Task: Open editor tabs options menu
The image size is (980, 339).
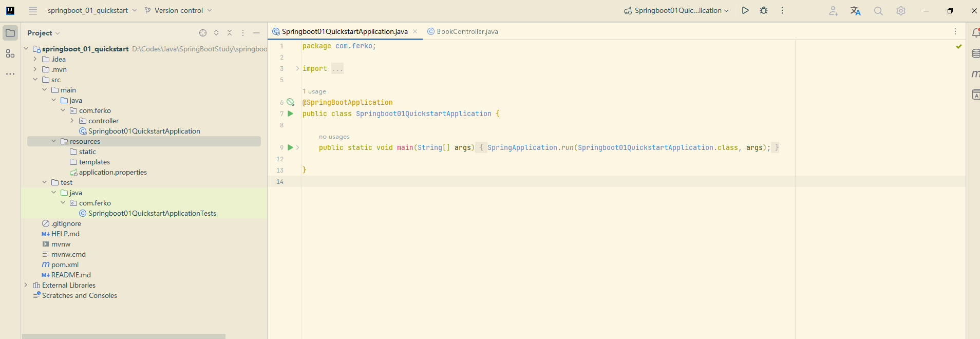Action: tap(955, 31)
